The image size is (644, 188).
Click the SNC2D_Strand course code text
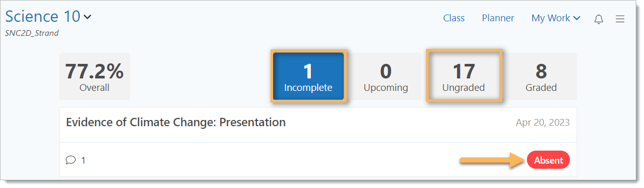[32, 33]
